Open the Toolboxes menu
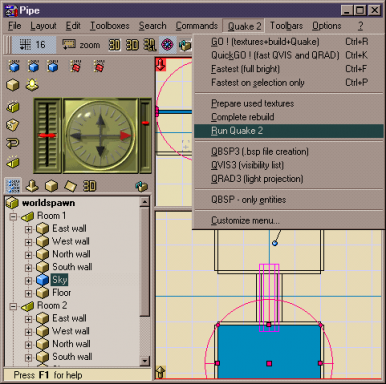 (x=110, y=26)
